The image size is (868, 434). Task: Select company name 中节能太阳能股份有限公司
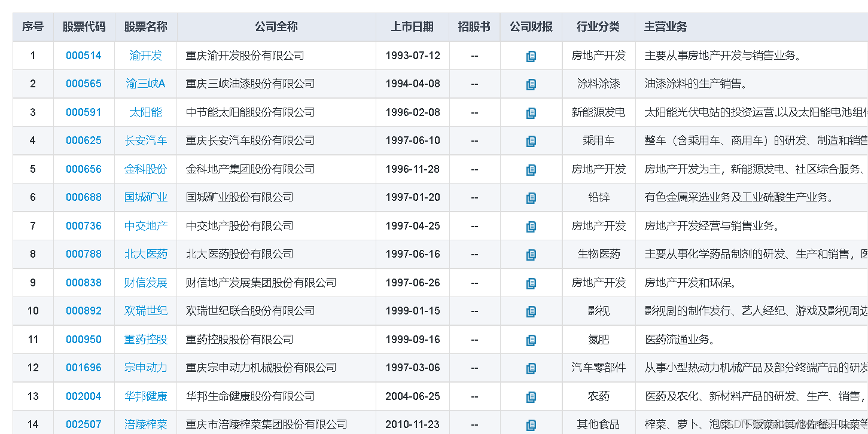tap(251, 112)
